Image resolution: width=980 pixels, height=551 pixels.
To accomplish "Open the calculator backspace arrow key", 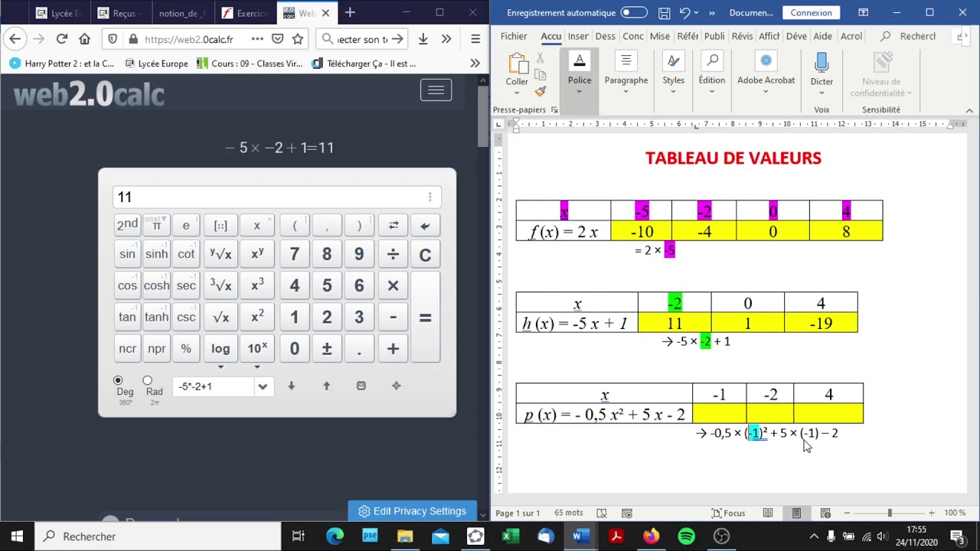I will (x=425, y=226).
